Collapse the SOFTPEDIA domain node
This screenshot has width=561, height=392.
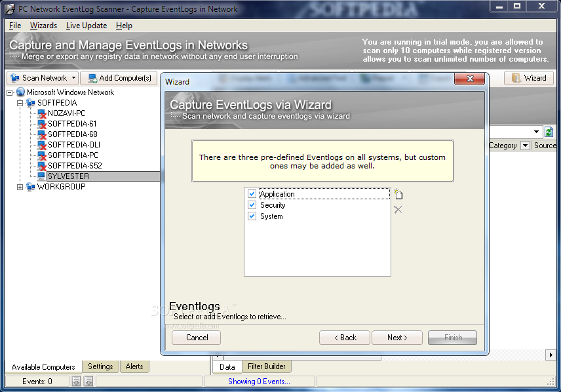click(20, 103)
